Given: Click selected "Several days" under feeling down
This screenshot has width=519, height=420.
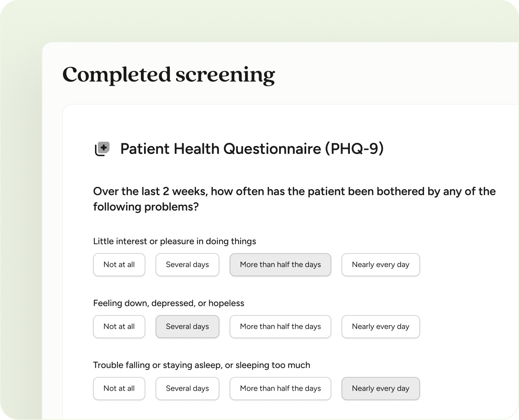Looking at the screenshot, I should coord(187,327).
